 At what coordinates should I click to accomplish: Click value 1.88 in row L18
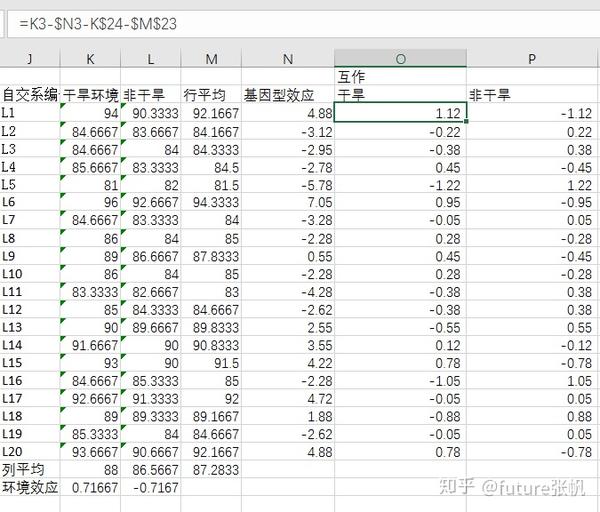[288, 416]
